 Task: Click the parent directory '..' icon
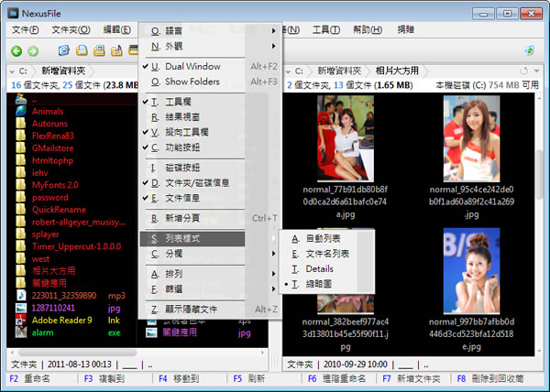tap(21, 99)
